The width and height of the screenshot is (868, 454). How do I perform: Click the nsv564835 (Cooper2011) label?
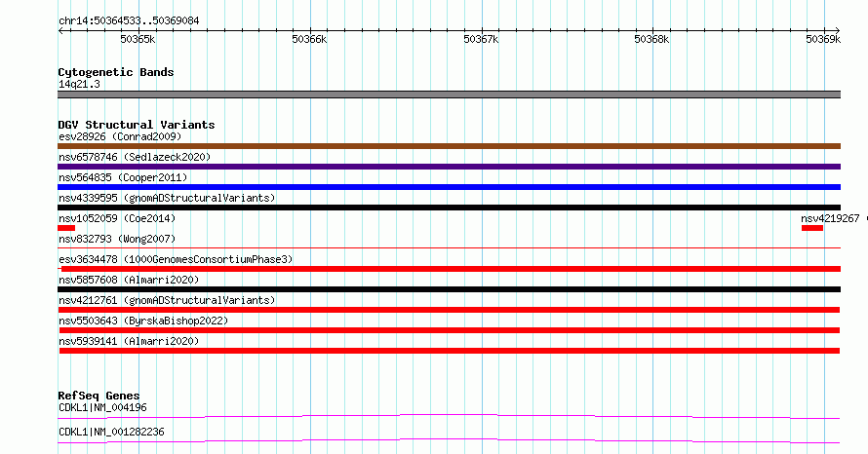(x=123, y=177)
